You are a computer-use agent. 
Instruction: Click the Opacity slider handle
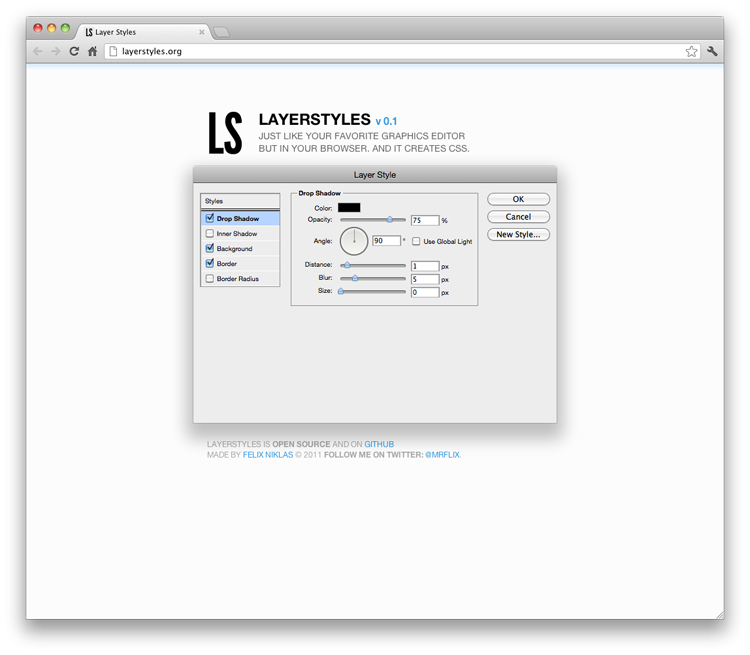click(390, 219)
